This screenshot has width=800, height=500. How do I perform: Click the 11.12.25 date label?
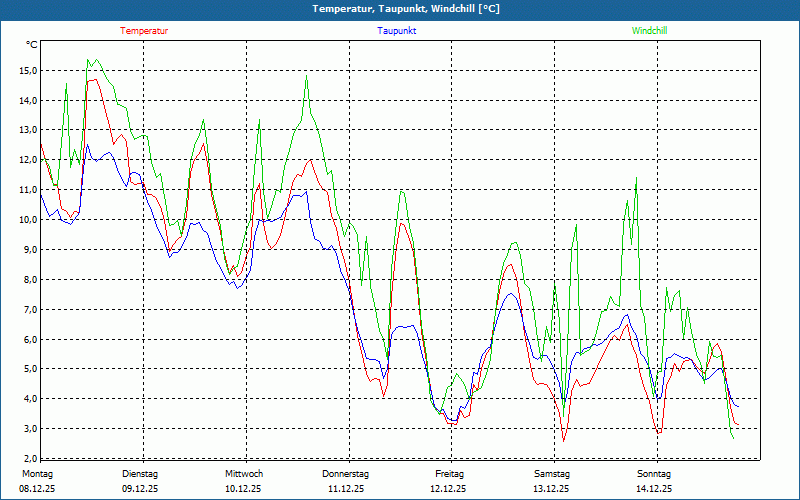point(347,489)
